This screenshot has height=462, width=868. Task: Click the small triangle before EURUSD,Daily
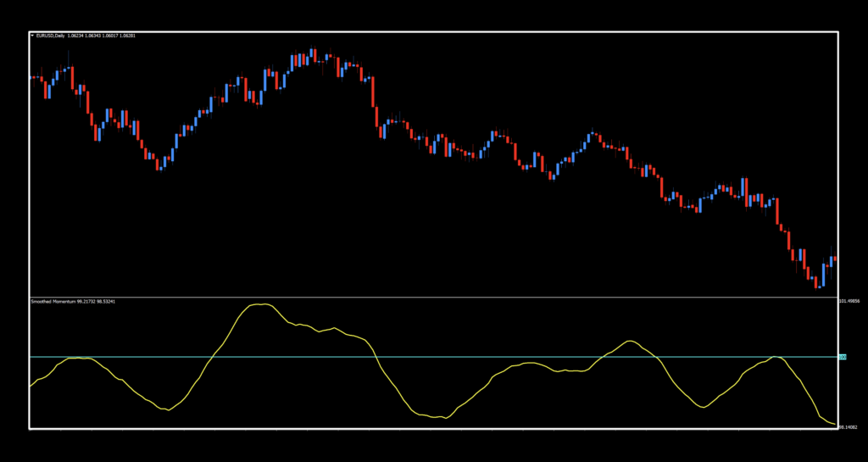(33, 36)
